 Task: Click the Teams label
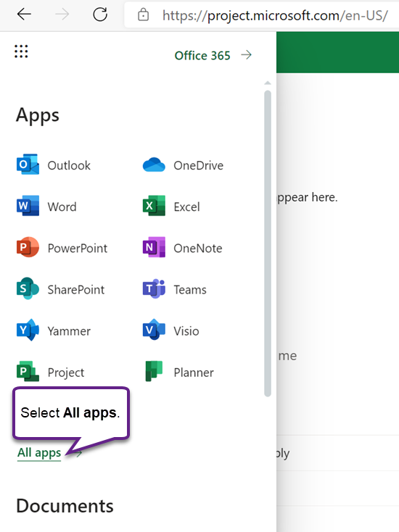pos(190,290)
